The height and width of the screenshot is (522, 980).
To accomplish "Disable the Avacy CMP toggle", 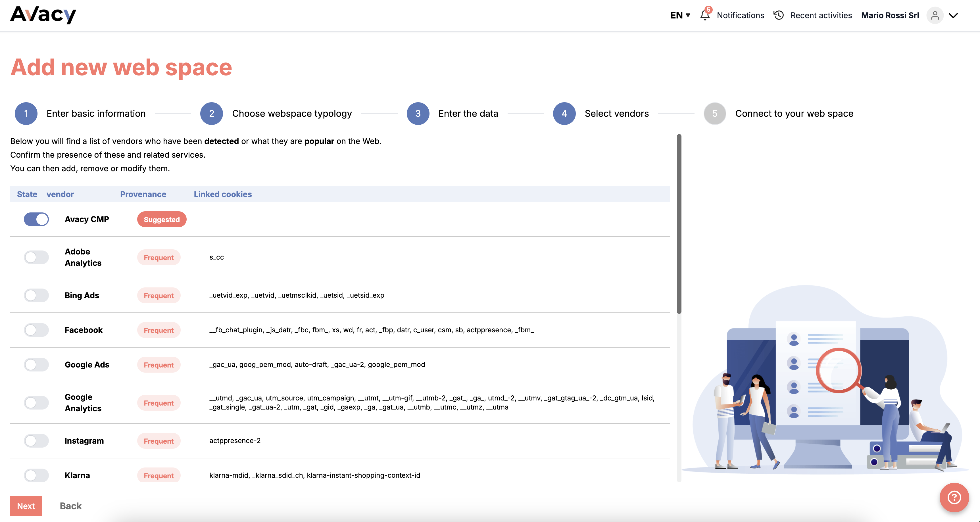I will (x=36, y=219).
